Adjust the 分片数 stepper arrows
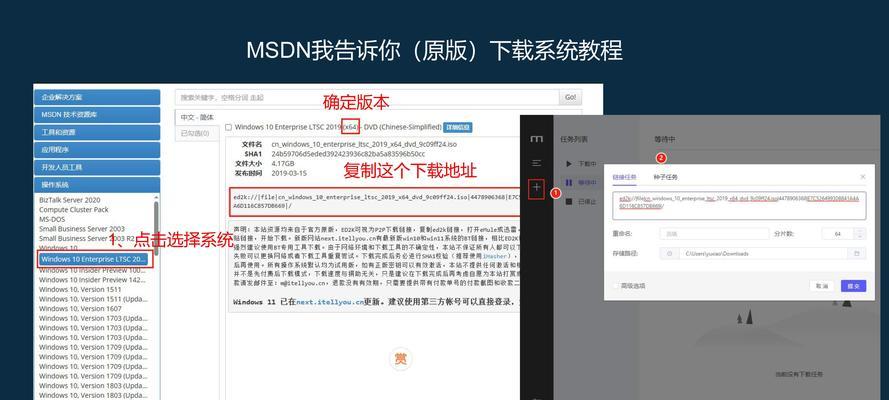The image size is (889, 400). point(861,233)
